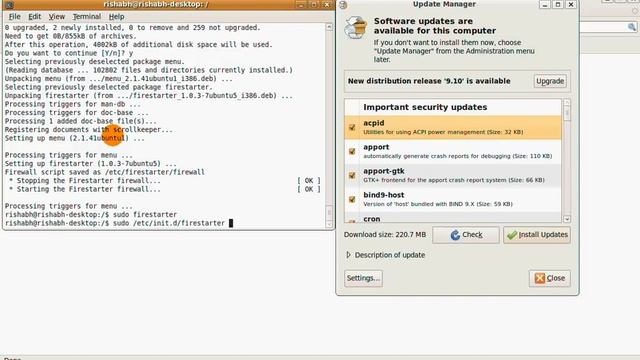The height and width of the screenshot is (360, 640).
Task: Uncheck the acpid update checkbox
Action: tap(352, 128)
